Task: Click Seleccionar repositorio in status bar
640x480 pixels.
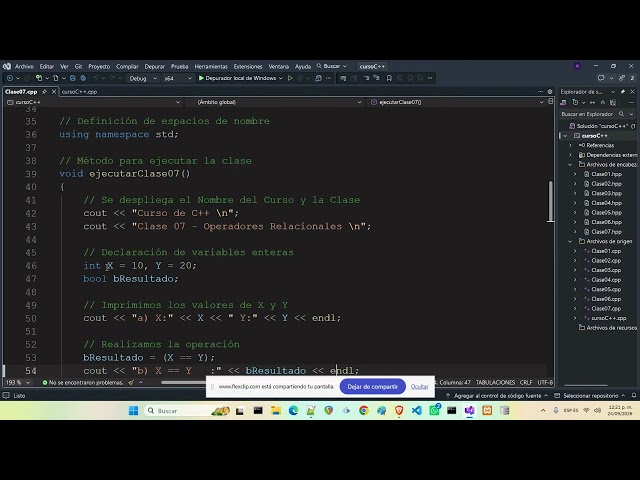Action: tap(590, 396)
